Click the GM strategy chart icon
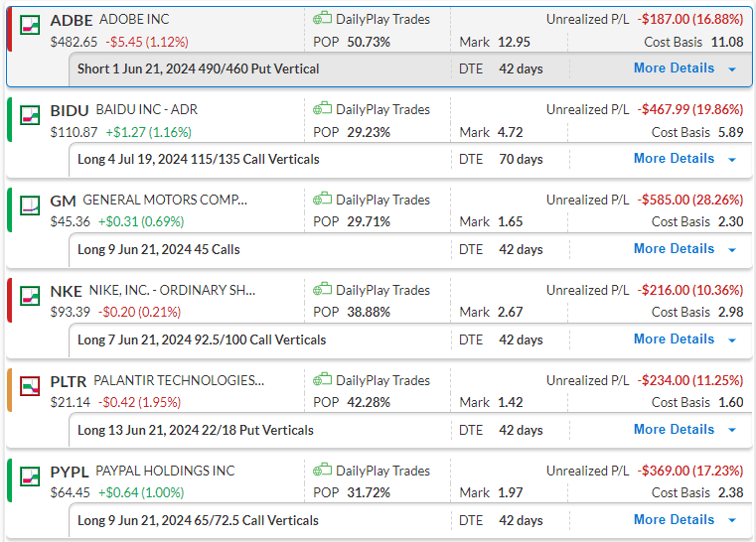This screenshot has height=542, width=756. pyautogui.click(x=30, y=205)
